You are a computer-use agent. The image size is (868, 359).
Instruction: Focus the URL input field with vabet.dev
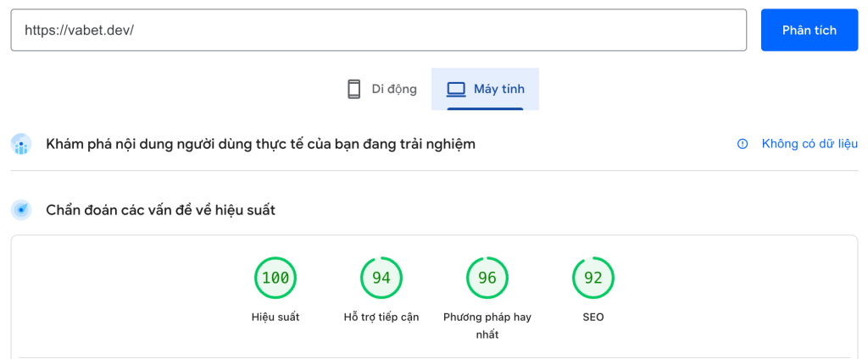[x=379, y=30]
